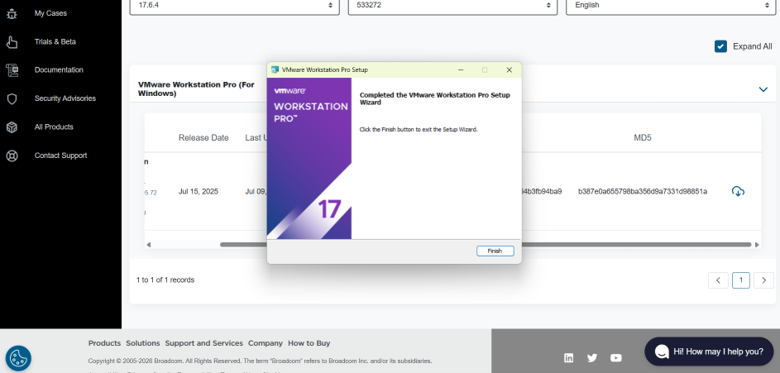Go to next page arrow
780x373 pixels.
point(764,280)
